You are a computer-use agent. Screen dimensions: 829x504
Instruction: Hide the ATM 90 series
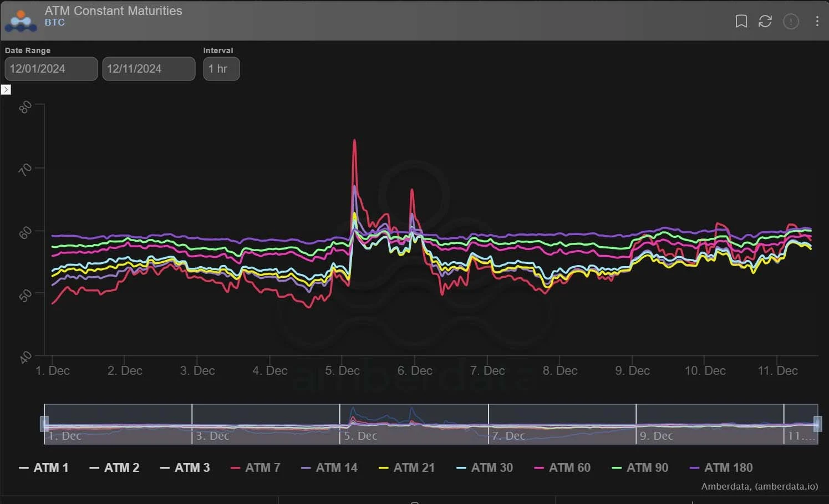[x=640, y=467]
